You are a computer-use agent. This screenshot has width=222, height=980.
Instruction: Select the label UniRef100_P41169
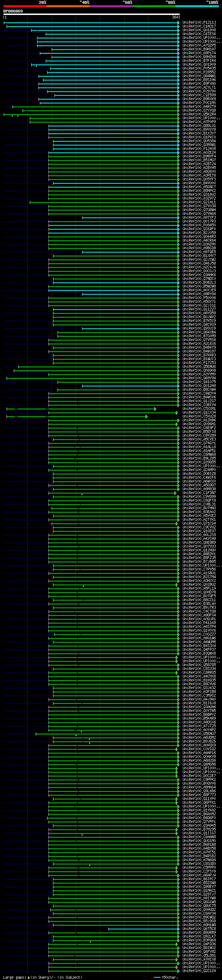[199, 623]
